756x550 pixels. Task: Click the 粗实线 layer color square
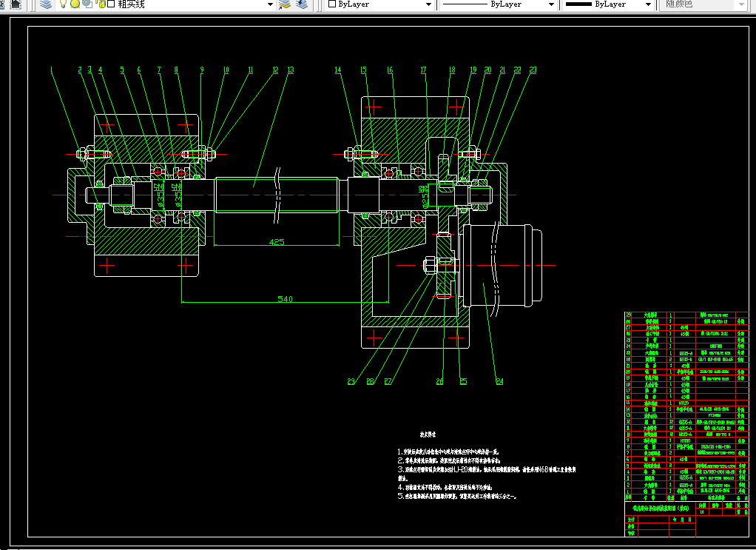(x=111, y=4)
